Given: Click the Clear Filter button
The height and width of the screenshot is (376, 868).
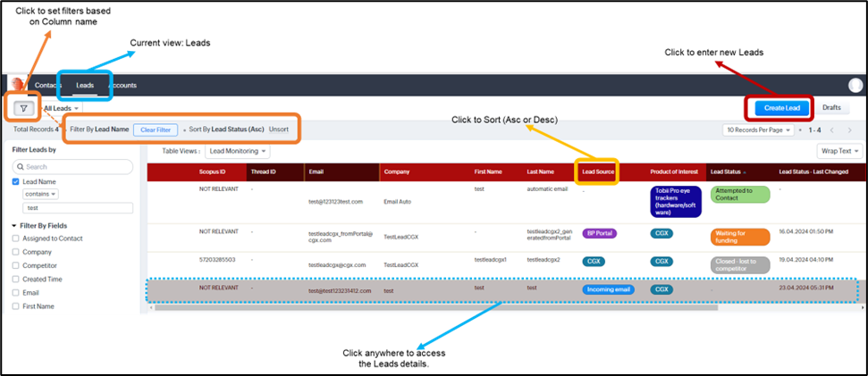Looking at the screenshot, I should (156, 130).
